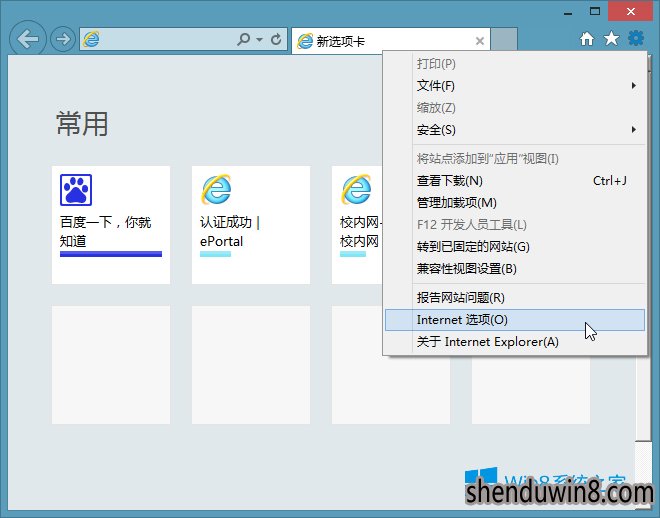Click the Baidu paw icon

tap(76, 190)
